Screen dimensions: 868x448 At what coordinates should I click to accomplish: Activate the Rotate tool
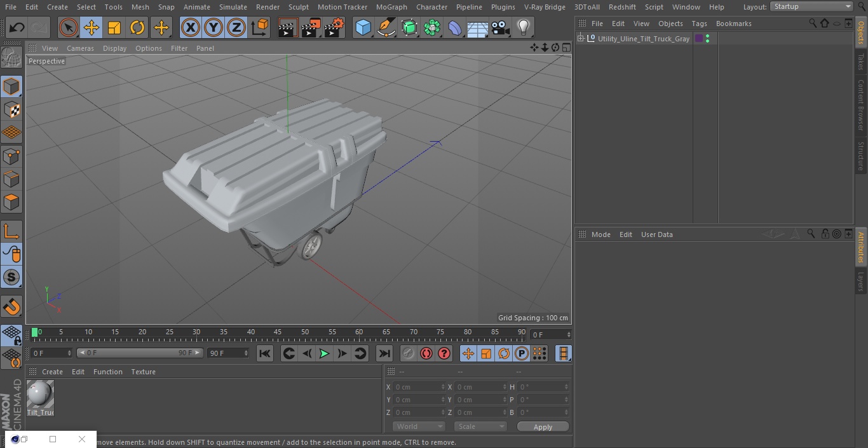(137, 27)
